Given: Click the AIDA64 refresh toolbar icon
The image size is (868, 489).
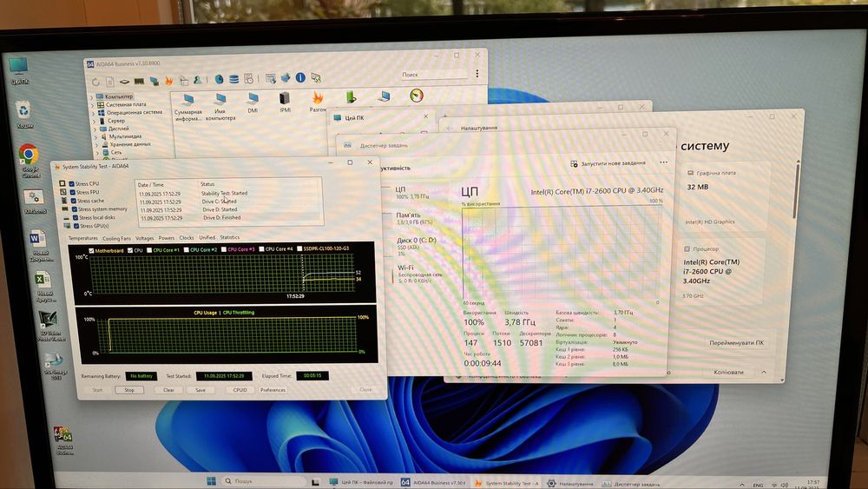Looking at the screenshot, I should coord(95,82).
